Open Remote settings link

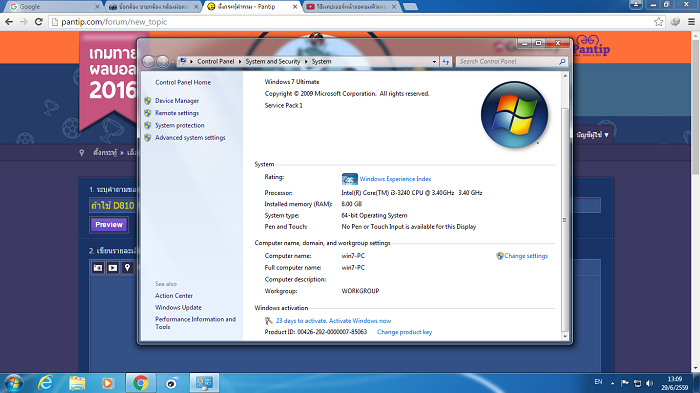tap(177, 113)
